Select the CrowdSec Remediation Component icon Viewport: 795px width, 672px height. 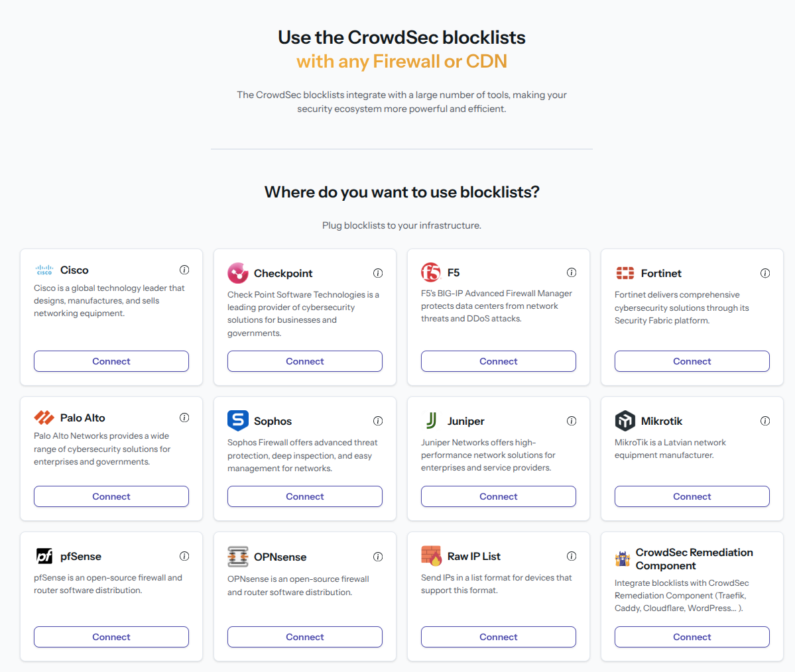coord(622,559)
